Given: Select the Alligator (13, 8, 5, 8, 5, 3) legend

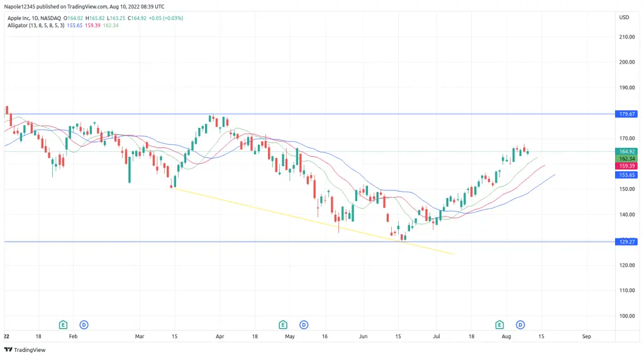Looking at the screenshot, I should tap(36, 25).
